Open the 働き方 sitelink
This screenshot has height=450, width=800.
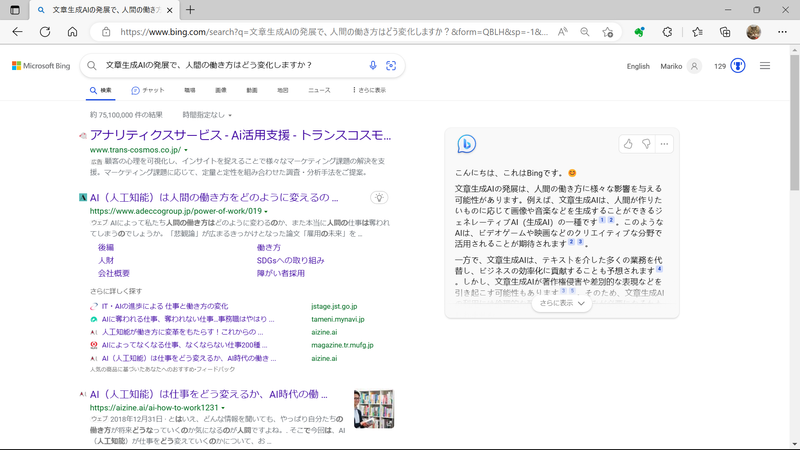pyautogui.click(x=269, y=247)
